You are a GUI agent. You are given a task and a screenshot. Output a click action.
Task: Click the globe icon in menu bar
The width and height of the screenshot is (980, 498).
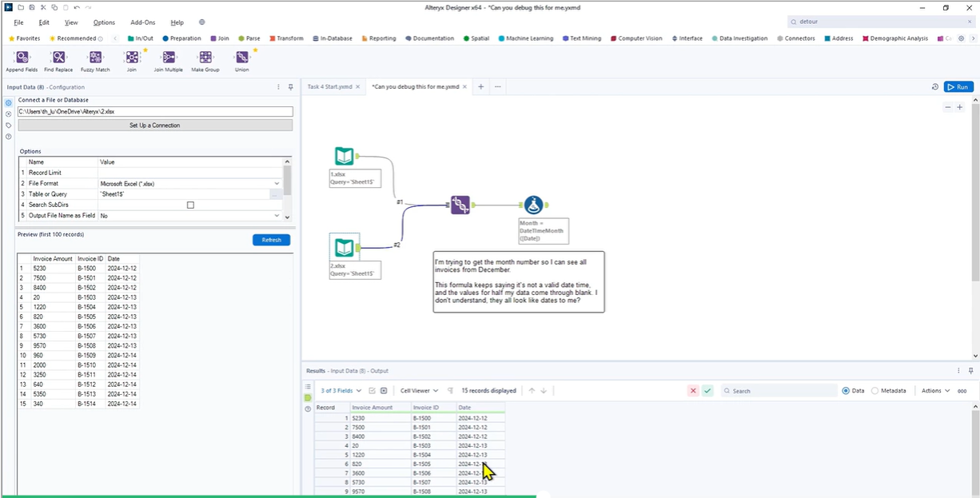coord(201,22)
